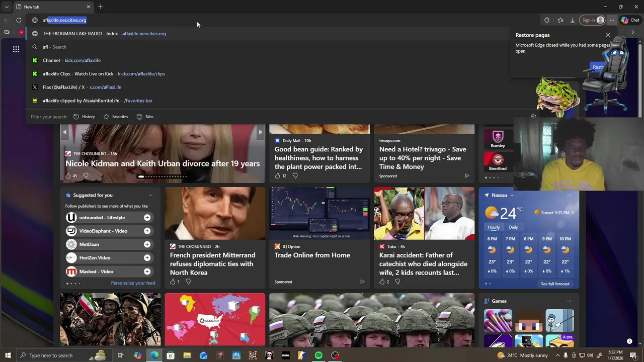The image size is (644, 362).
Task: Open Edge Settings and more menu
Action: [612, 20]
